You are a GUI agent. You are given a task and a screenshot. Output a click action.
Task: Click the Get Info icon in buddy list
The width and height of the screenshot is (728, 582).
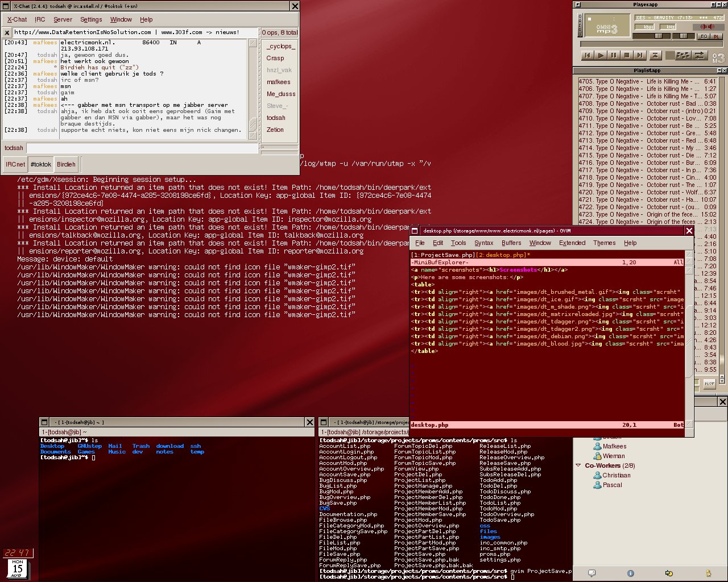630,573
